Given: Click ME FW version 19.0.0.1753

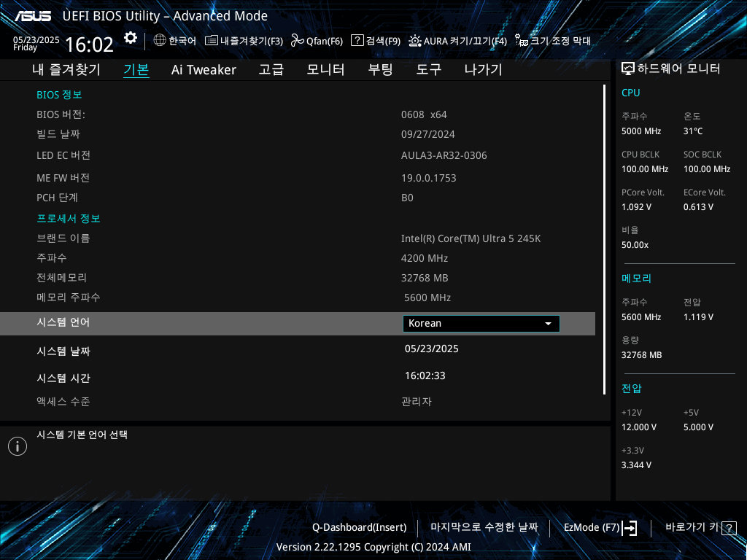Looking at the screenshot, I should point(429,178).
